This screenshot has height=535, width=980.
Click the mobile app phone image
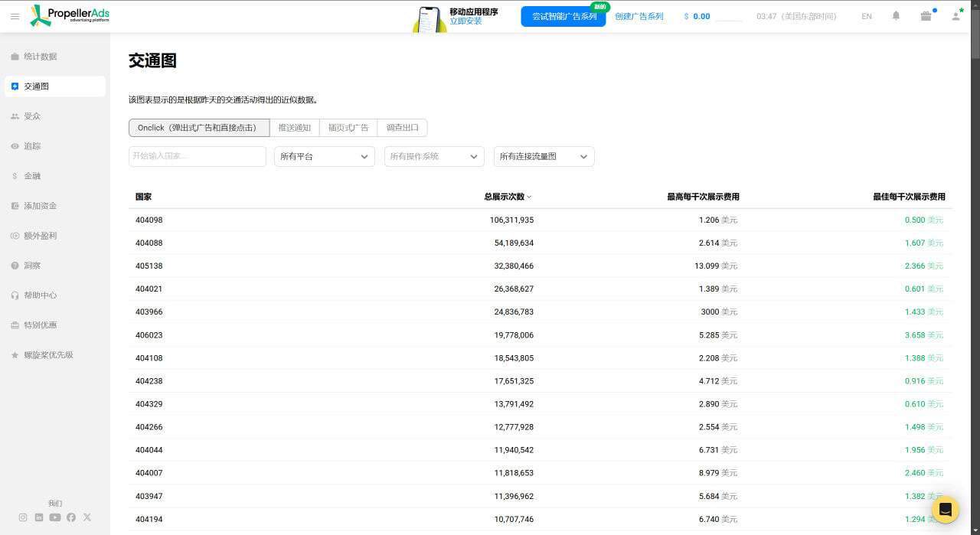(x=430, y=19)
